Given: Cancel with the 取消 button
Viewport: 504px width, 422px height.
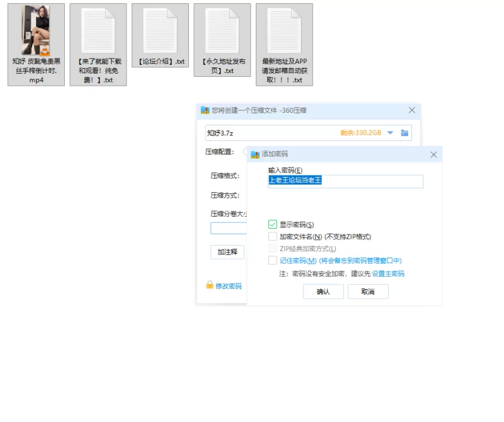Looking at the screenshot, I should (368, 292).
